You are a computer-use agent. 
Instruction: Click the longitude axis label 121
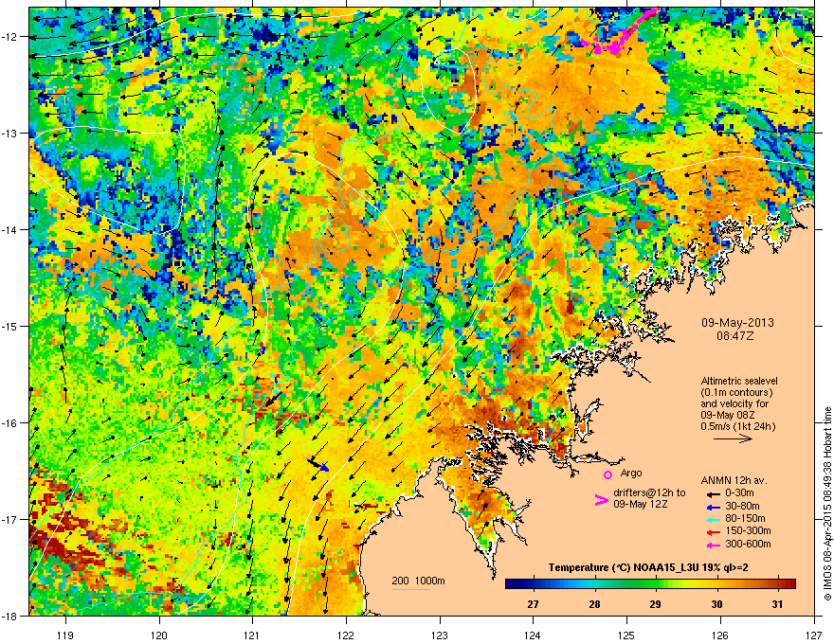pyautogui.click(x=252, y=635)
